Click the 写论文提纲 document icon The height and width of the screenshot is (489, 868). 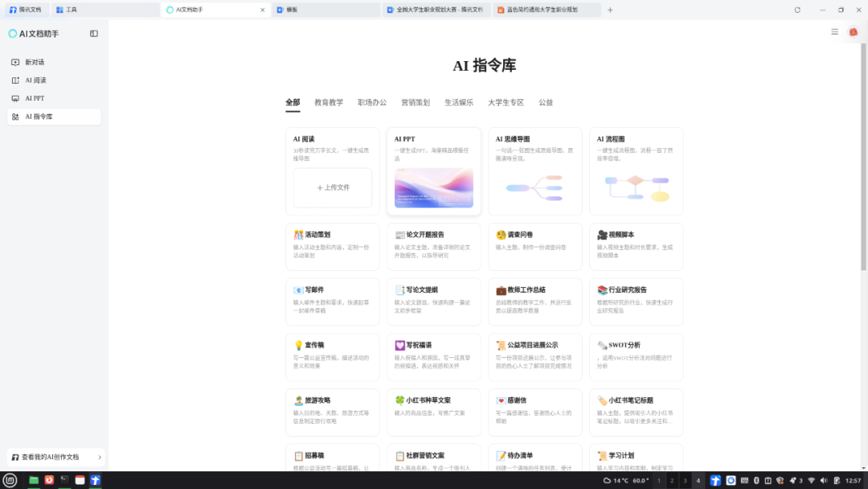coord(399,290)
